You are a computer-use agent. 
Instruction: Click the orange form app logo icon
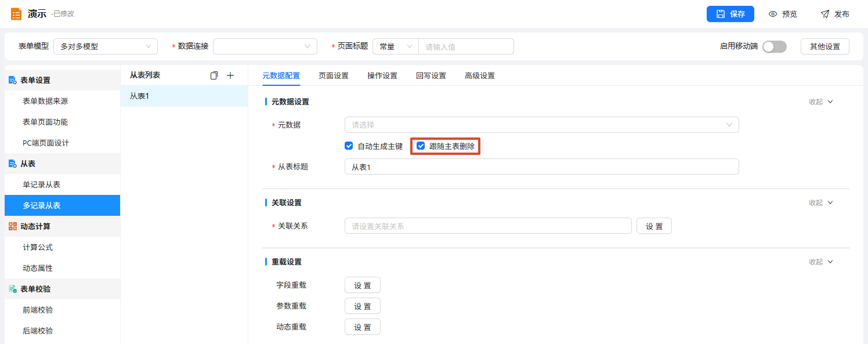16,14
